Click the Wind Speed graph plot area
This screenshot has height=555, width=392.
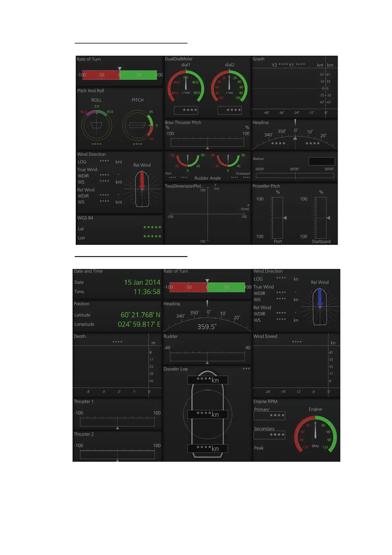pos(291,366)
